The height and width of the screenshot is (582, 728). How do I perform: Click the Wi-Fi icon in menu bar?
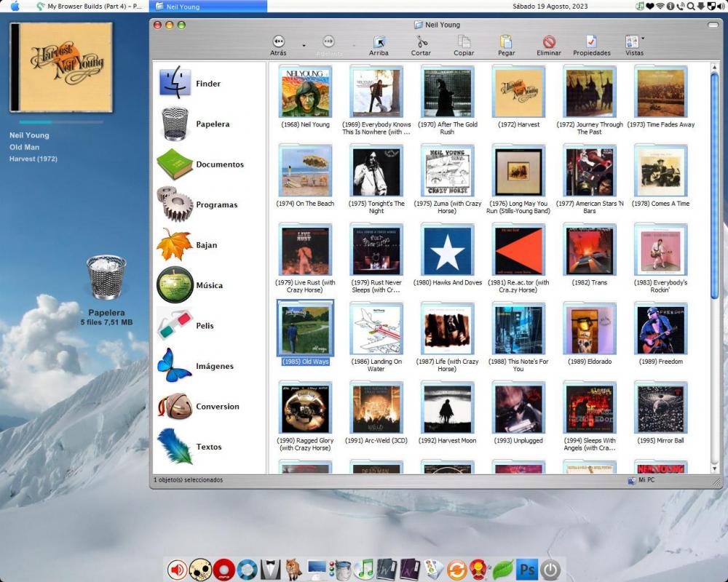tap(660, 7)
